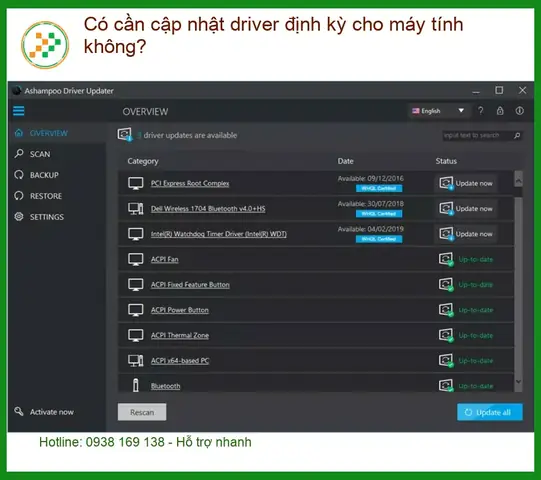Update Intel Watchdog Timer Driver now

[465, 234]
